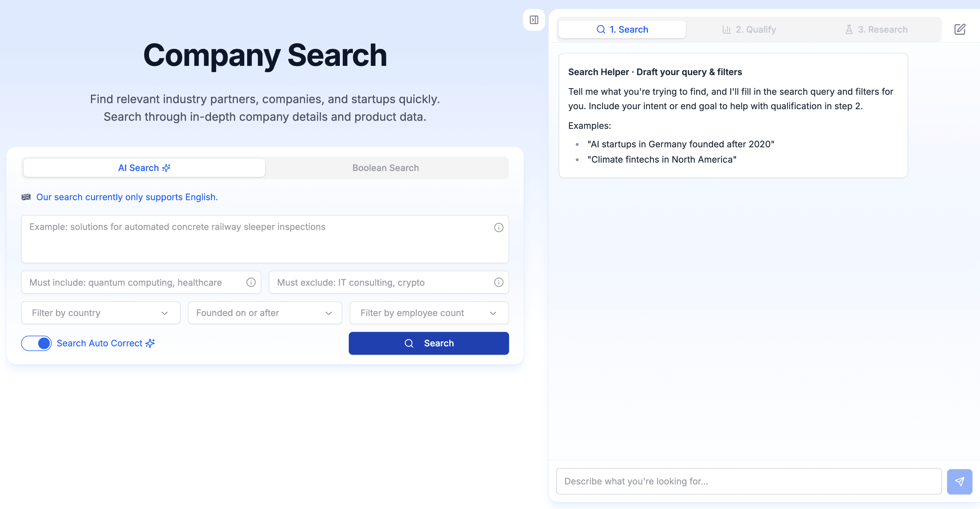Viewport: 980px width, 509px height.
Task: Switch to the 3. Research tab
Action: (x=877, y=29)
